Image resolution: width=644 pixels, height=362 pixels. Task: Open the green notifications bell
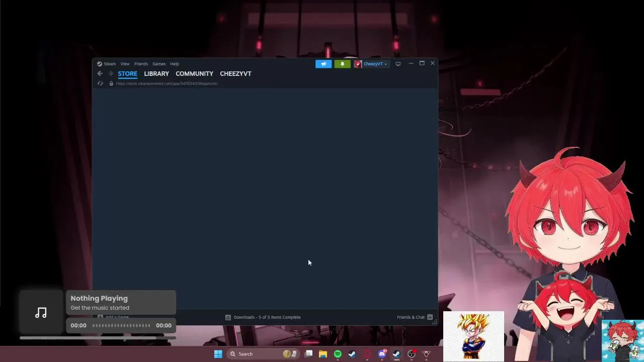(342, 64)
